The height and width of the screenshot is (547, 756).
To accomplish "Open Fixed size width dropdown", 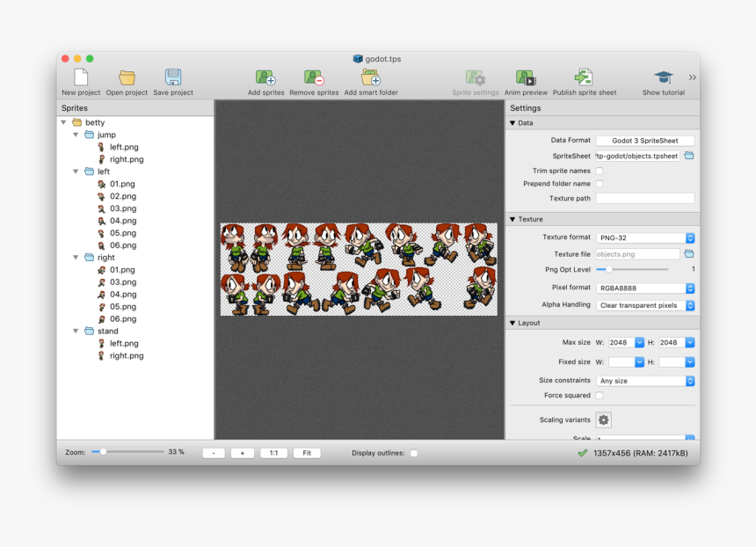I will pos(639,361).
